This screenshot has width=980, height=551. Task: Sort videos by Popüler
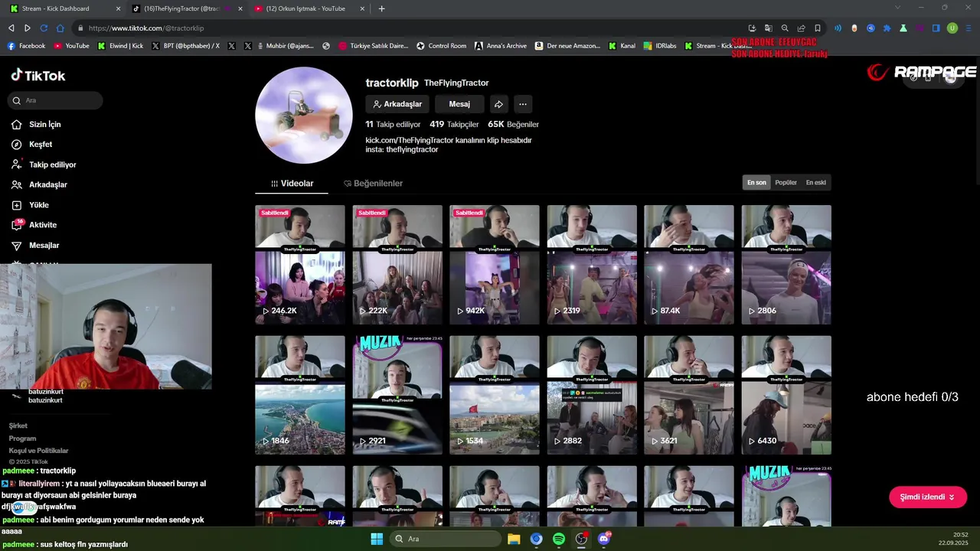pos(786,183)
